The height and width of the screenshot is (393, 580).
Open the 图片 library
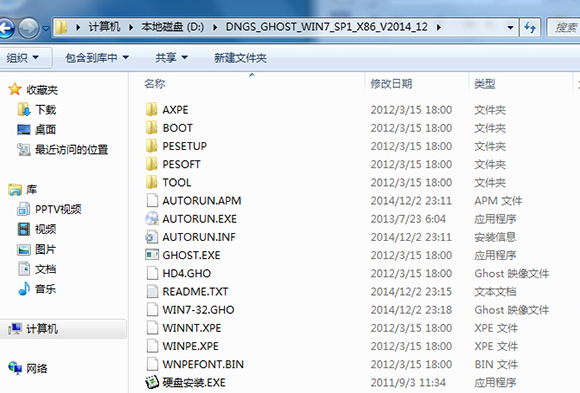[45, 249]
